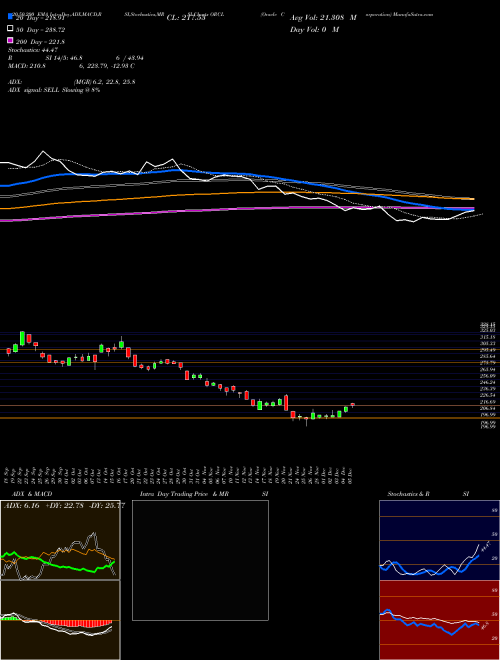Screen dimensions: 500x660
Task: Click the 'MACD: 210.8' values line
Action: tap(71, 66)
